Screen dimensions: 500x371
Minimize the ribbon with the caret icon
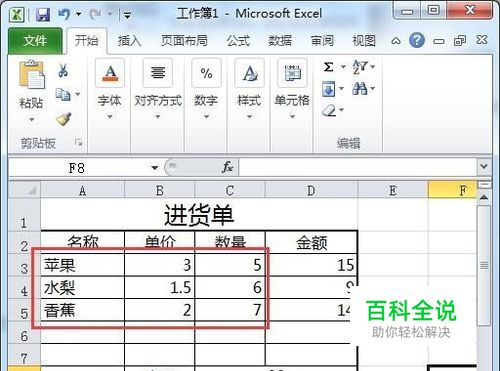396,41
